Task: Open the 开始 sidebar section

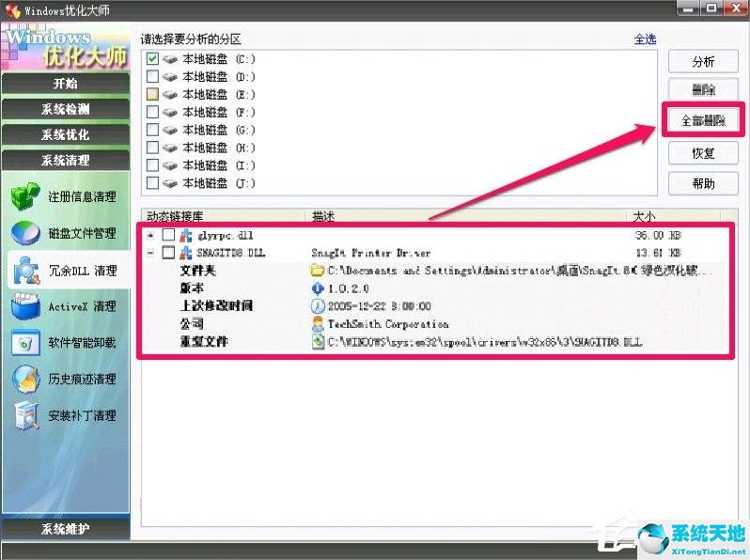Action: [66, 84]
